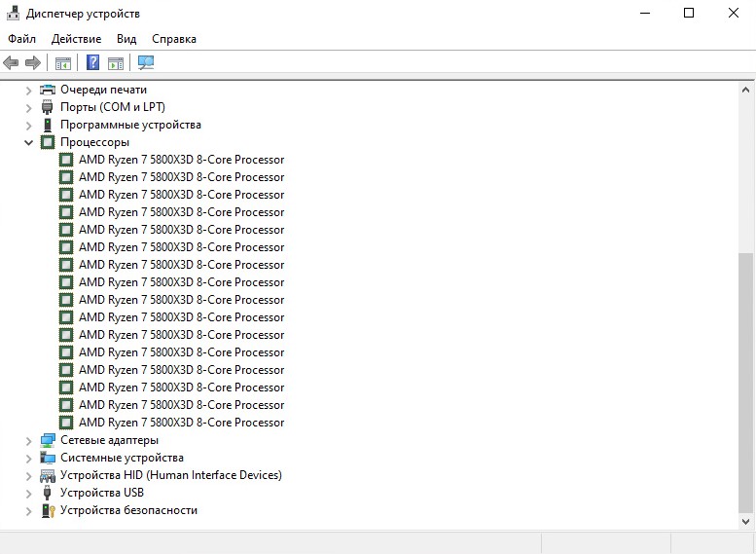The width and height of the screenshot is (756, 554).
Task: Open the Вид menu
Action: click(126, 39)
